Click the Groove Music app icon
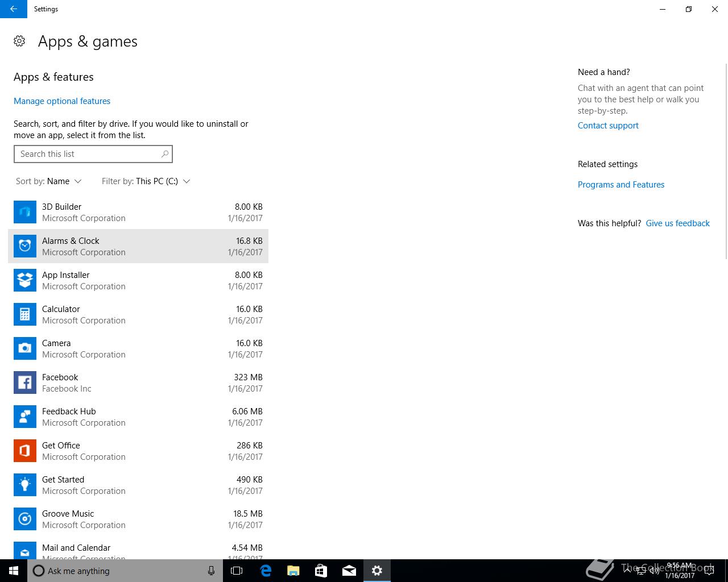 coord(25,519)
